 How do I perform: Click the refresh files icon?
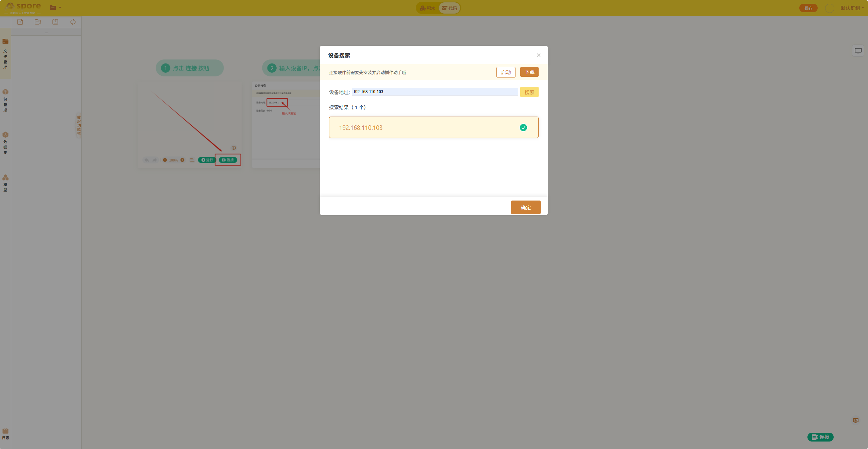click(x=73, y=22)
